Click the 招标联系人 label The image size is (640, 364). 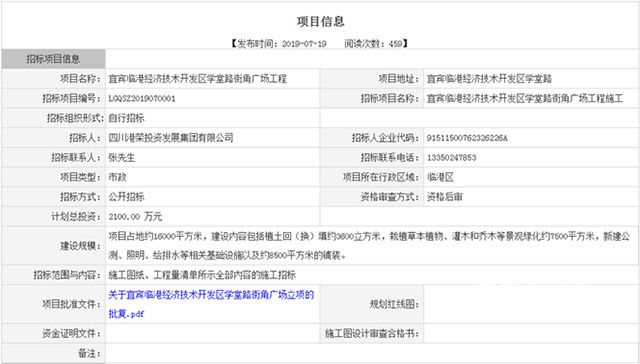(76, 157)
